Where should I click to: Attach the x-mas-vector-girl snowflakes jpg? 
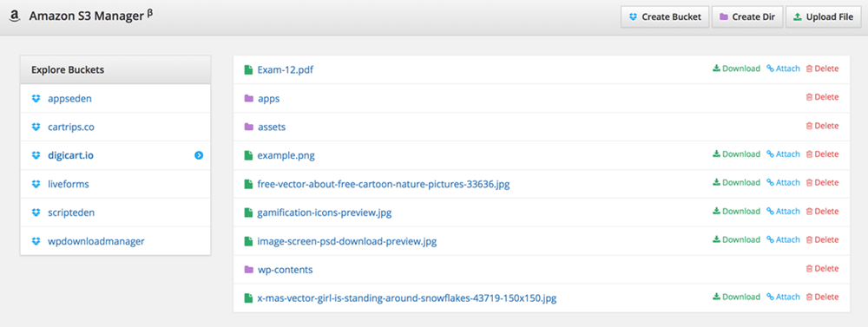(783, 298)
